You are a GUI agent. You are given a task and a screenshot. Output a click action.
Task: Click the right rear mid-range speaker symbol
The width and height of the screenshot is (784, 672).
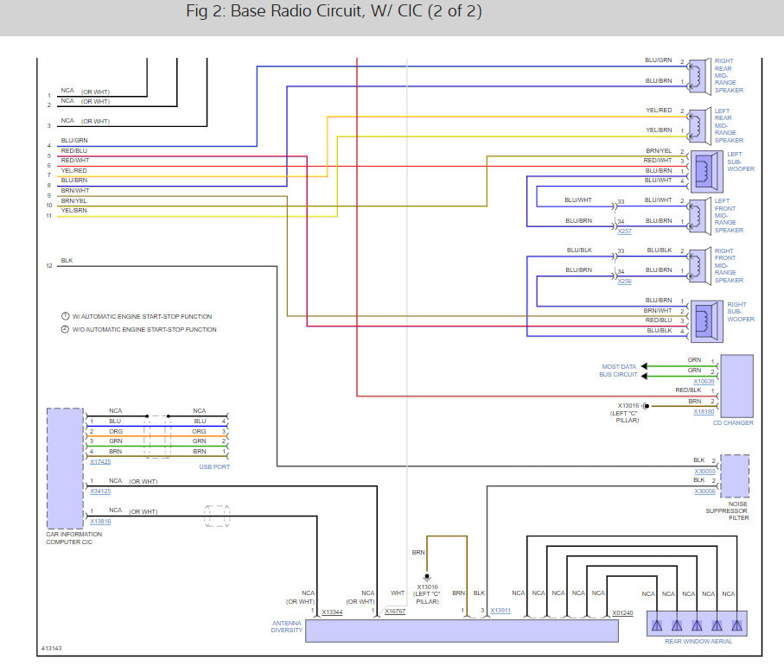point(699,77)
